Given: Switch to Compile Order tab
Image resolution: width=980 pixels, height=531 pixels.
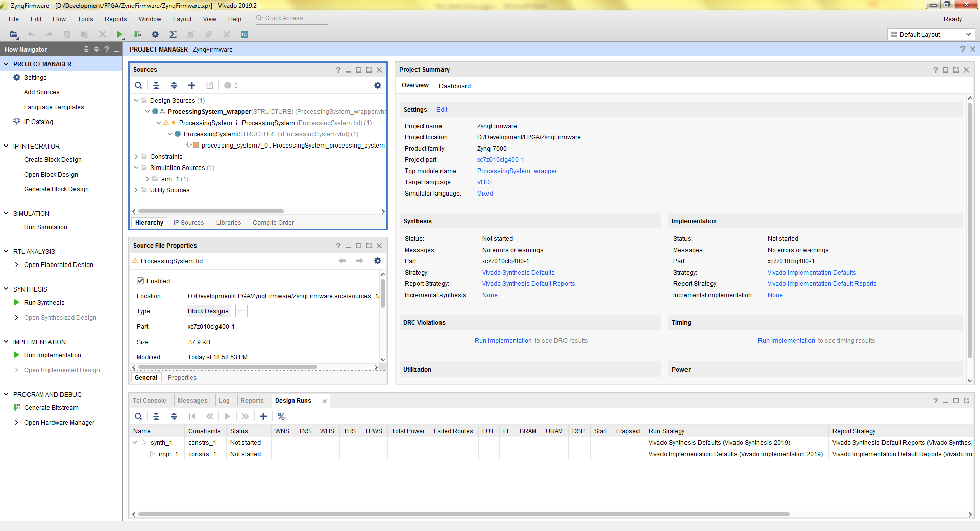Looking at the screenshot, I should pos(273,222).
